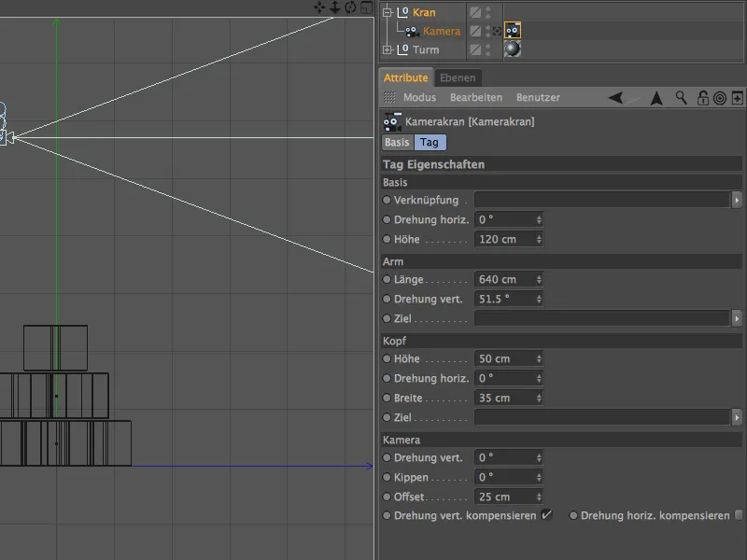Enable Drehung vert. kompensieren checkbox

(x=546, y=515)
